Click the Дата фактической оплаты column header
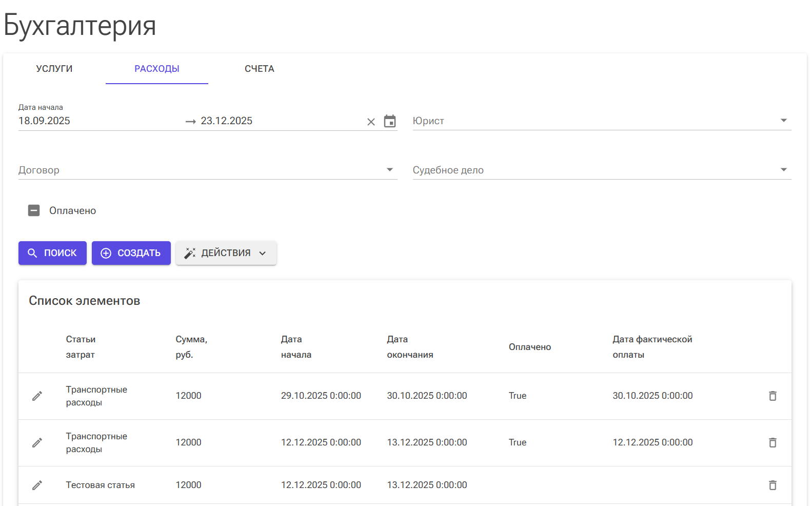The image size is (812, 506). point(652,347)
